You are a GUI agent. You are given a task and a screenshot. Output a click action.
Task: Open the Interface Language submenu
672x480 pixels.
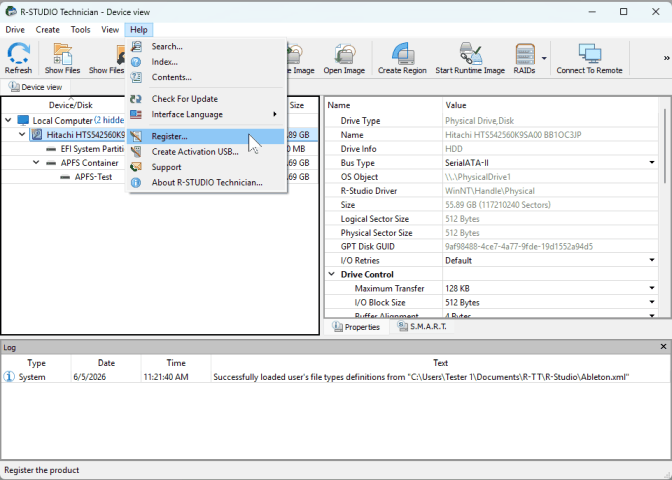207,114
